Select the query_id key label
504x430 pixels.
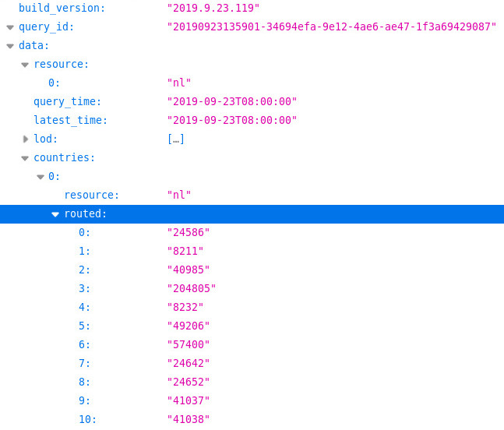tap(47, 26)
